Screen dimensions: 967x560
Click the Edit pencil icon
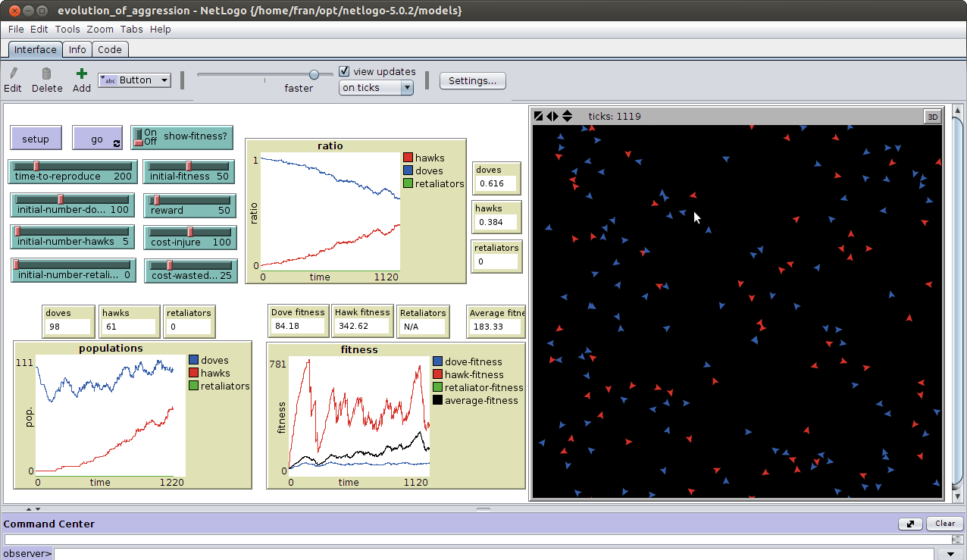tap(13, 74)
